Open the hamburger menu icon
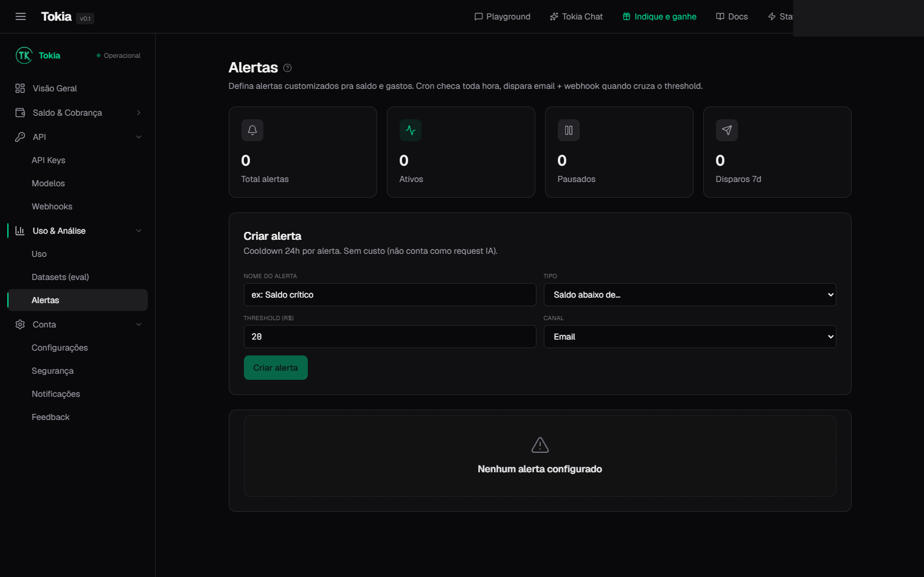 tap(21, 16)
